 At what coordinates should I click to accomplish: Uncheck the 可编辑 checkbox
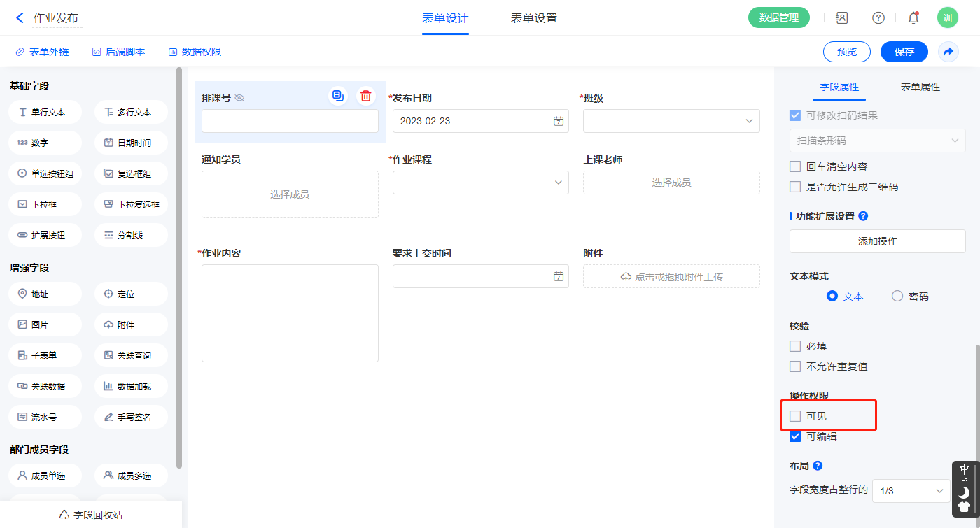(795, 436)
